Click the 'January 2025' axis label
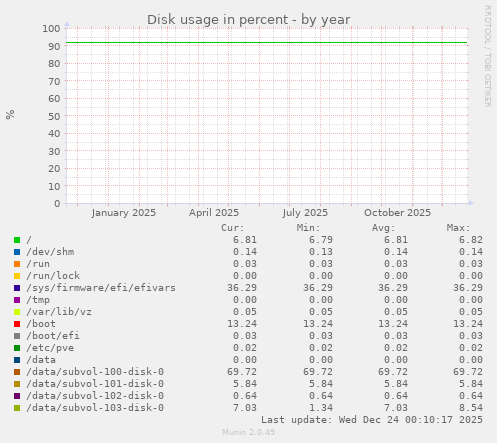 pyautogui.click(x=124, y=213)
